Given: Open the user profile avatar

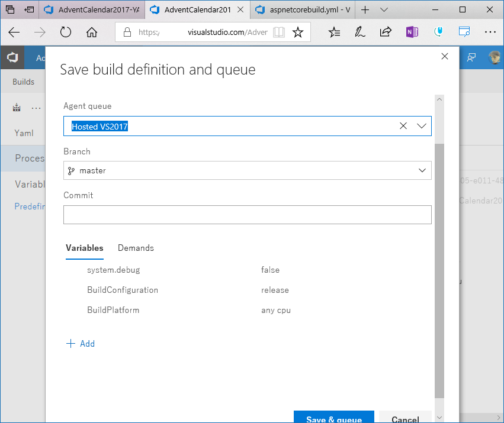Looking at the screenshot, I should (x=495, y=58).
